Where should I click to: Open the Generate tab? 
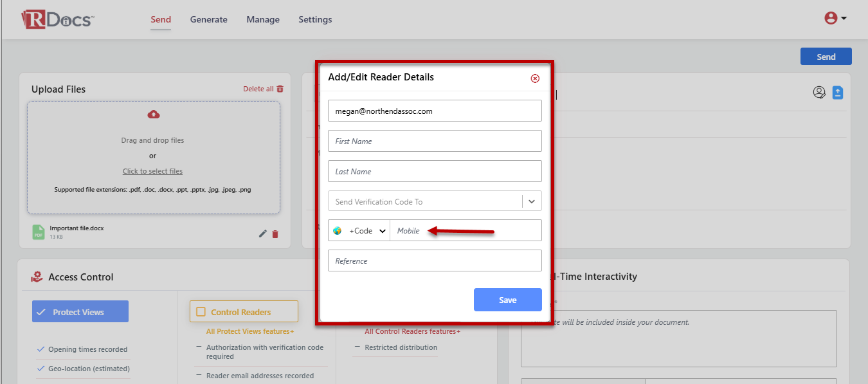tap(208, 19)
